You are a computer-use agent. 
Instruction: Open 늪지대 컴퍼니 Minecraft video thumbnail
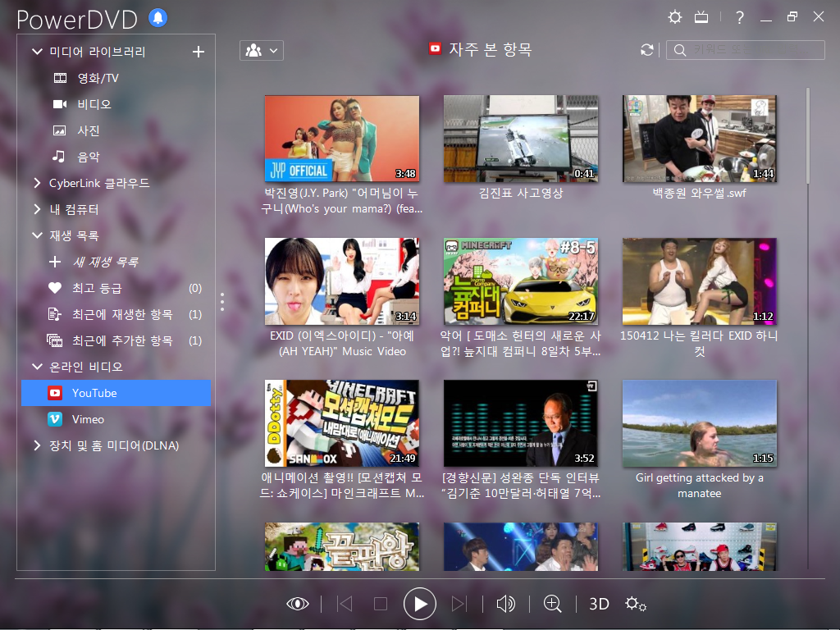(x=521, y=281)
